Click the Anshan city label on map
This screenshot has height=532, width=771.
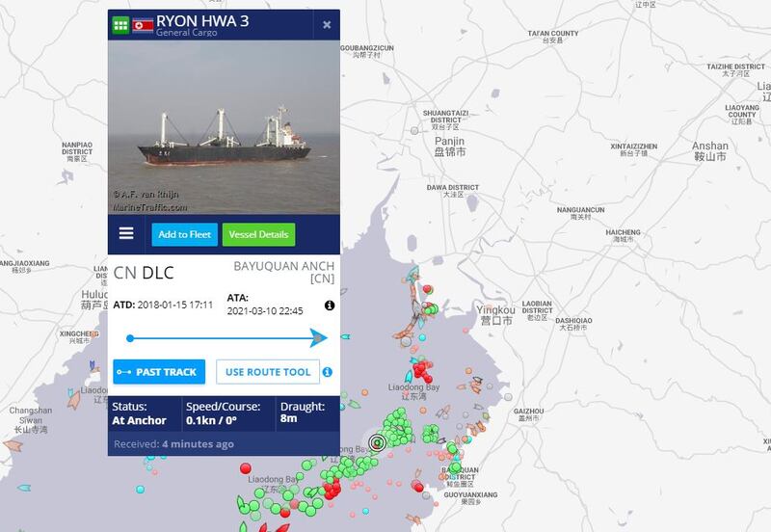tap(710, 151)
